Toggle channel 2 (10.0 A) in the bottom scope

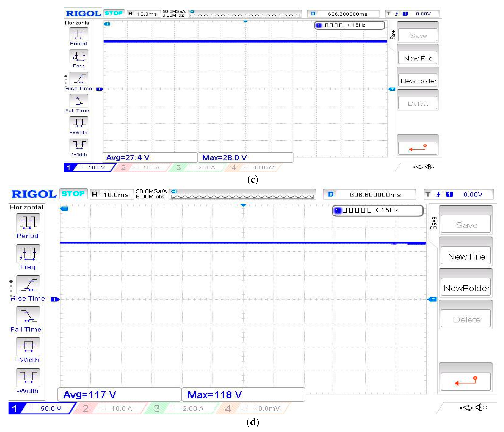[109, 408]
